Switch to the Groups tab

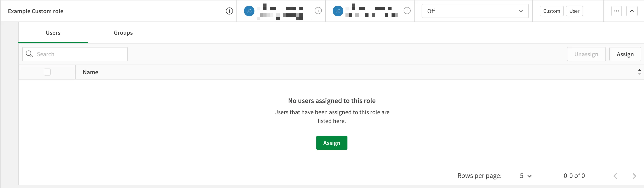pyautogui.click(x=123, y=33)
